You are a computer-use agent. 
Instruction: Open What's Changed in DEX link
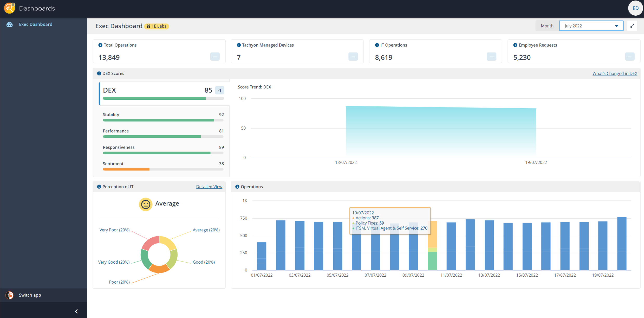tap(615, 73)
